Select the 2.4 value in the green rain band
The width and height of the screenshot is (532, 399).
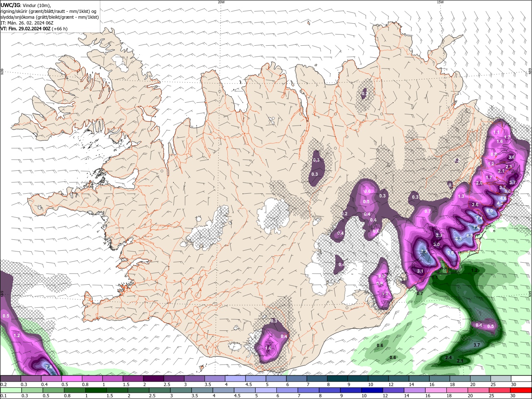448,357
